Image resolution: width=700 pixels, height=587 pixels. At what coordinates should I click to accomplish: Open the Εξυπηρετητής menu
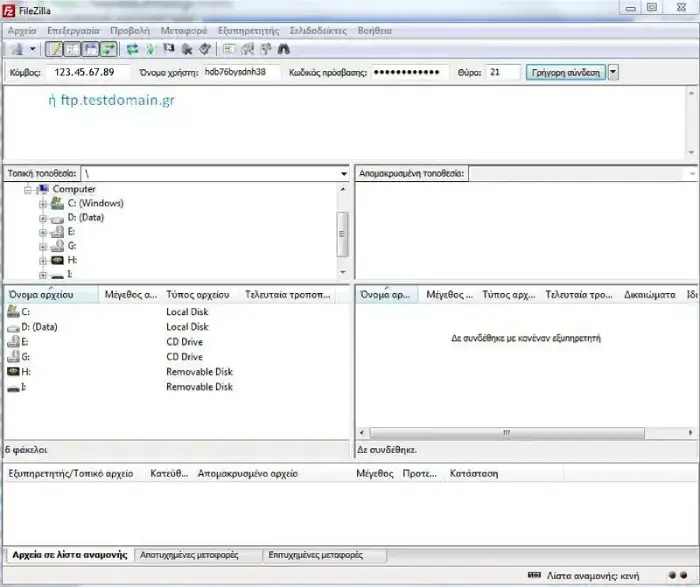pos(248,31)
